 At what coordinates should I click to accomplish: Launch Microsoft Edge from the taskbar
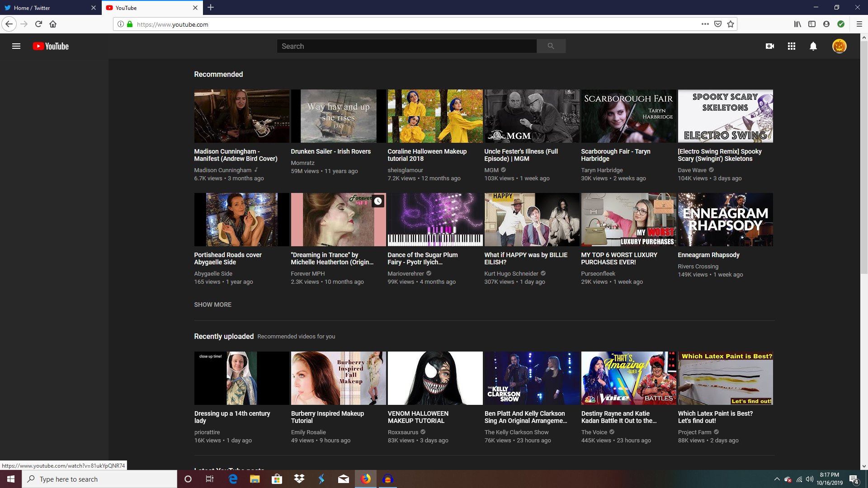click(233, 479)
